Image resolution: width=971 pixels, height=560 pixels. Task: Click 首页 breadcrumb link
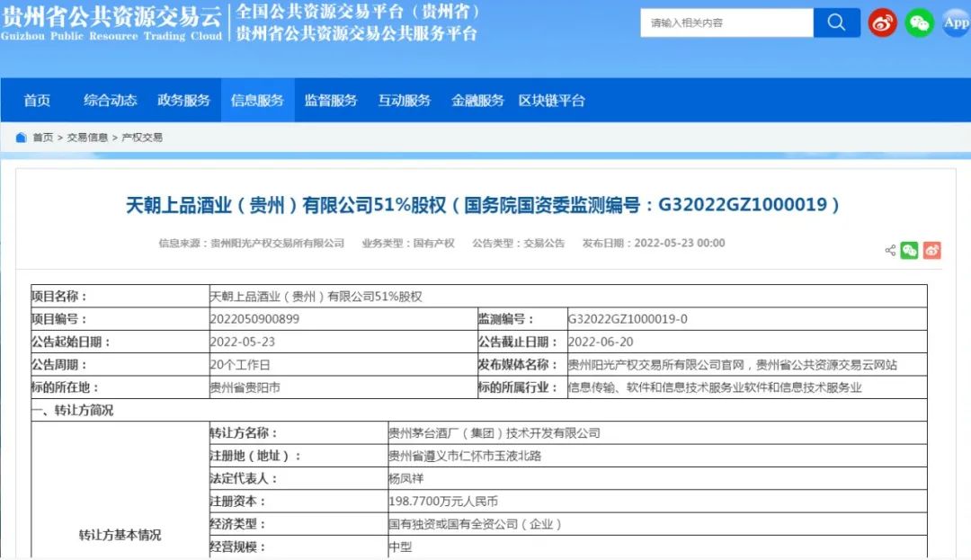click(43, 138)
